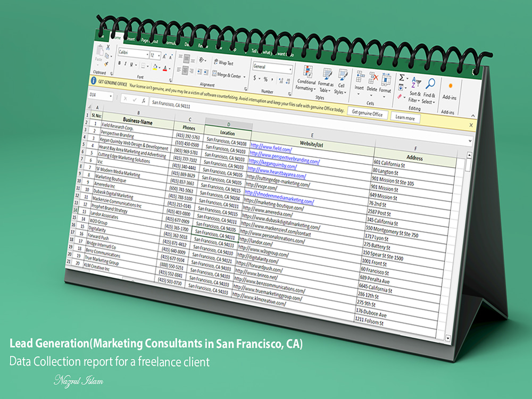Open Format as Table gallery
Viewport: 532px width, 399px height.
[326, 80]
